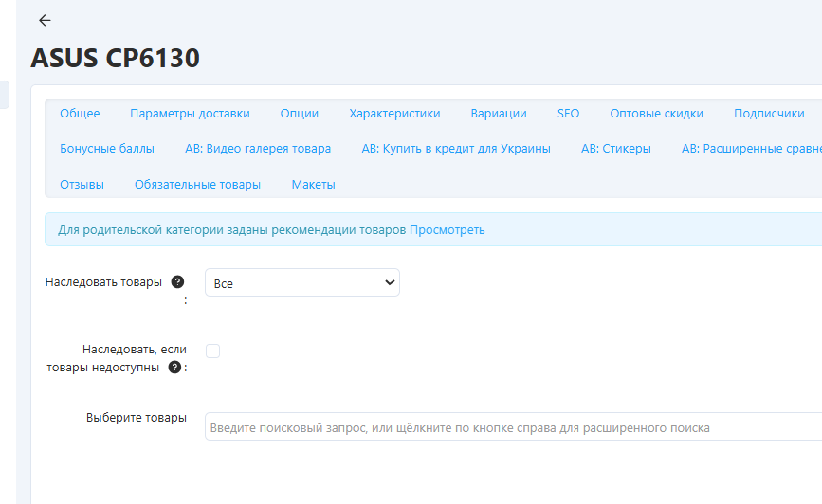
Task: Open the Отзывы tab
Action: tap(82, 185)
